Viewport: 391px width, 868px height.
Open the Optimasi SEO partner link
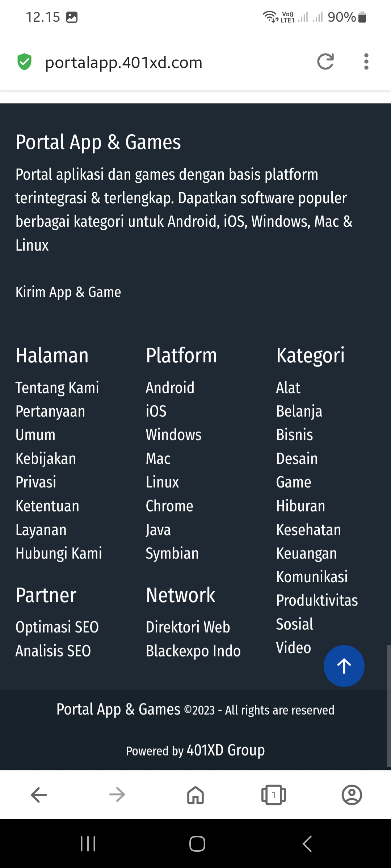click(57, 627)
